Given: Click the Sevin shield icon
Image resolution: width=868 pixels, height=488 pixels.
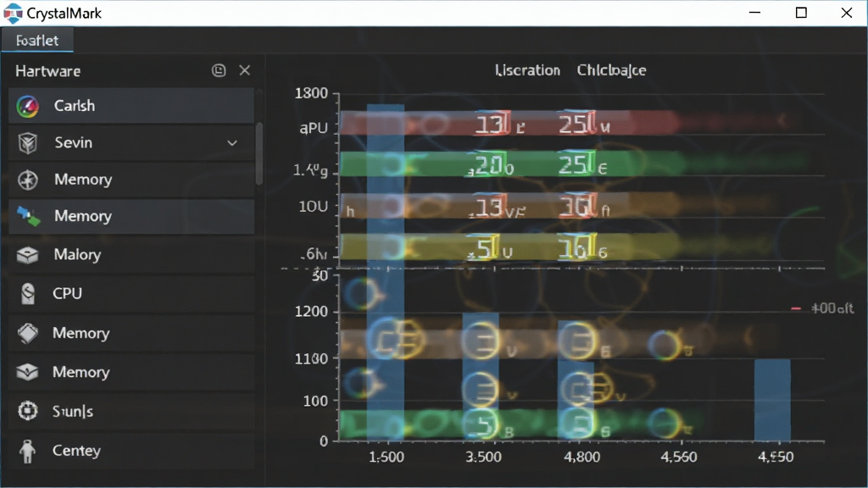Looking at the screenshot, I should pyautogui.click(x=27, y=143).
